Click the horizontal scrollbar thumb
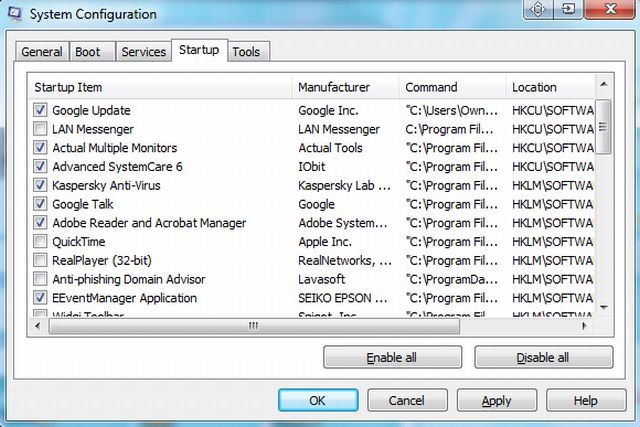 click(x=253, y=326)
